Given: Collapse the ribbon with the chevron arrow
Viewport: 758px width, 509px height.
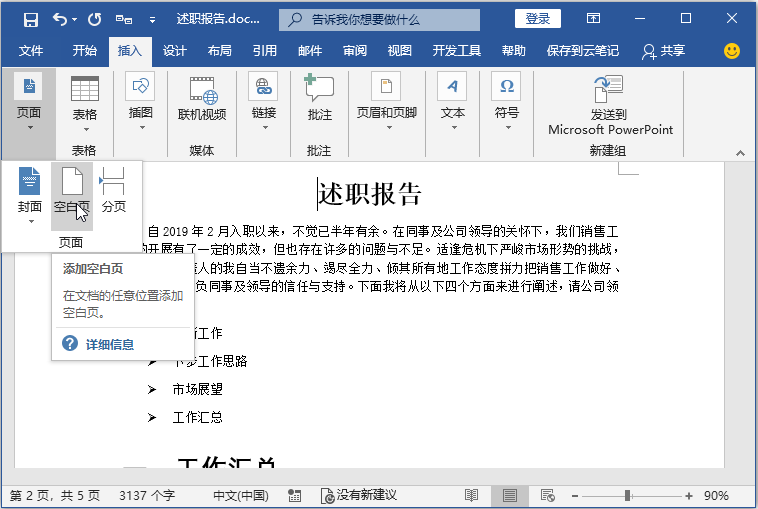Looking at the screenshot, I should pyautogui.click(x=740, y=153).
